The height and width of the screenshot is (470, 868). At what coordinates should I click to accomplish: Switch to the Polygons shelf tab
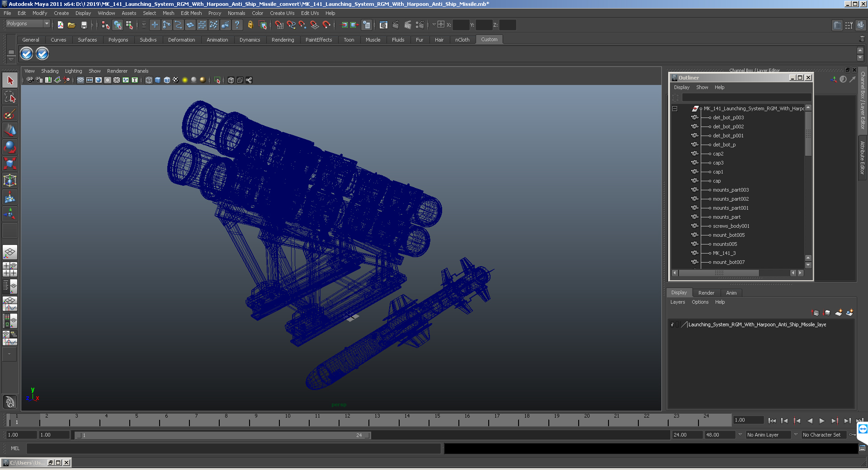118,40
